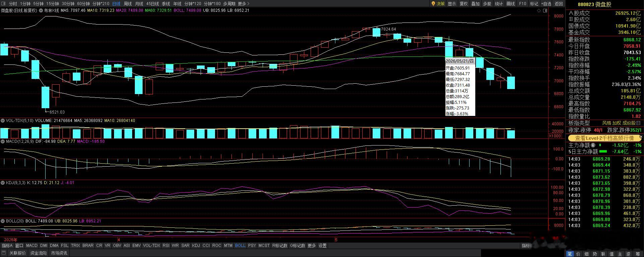Toggle the 筹 chip distribution tab

[x=638, y=254]
